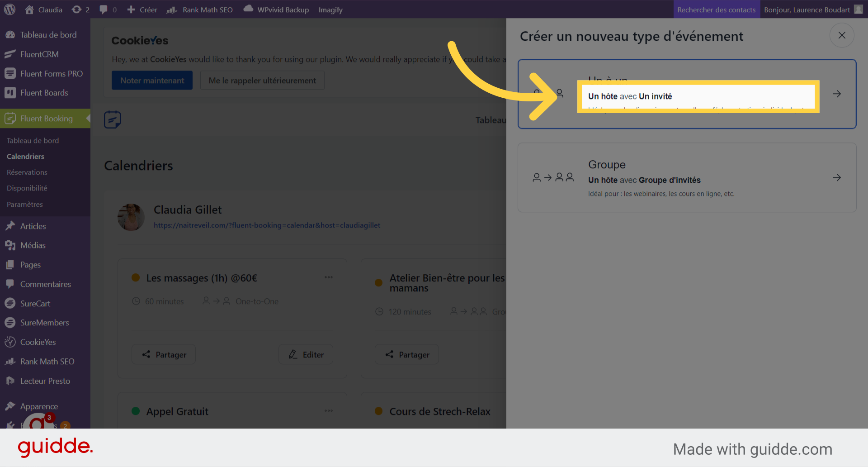Open Bonjour, Laurence Boudart account menu
Screen dimensions: 868x467
[813, 10]
